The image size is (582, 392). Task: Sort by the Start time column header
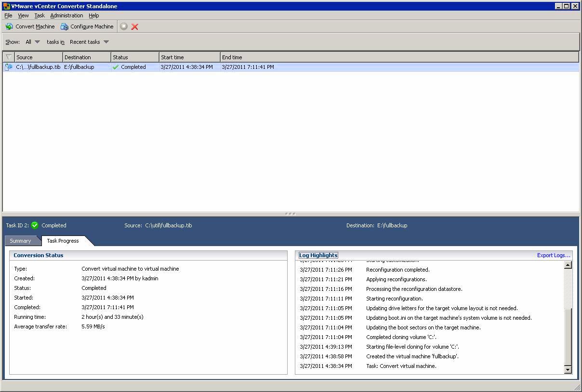click(x=190, y=57)
